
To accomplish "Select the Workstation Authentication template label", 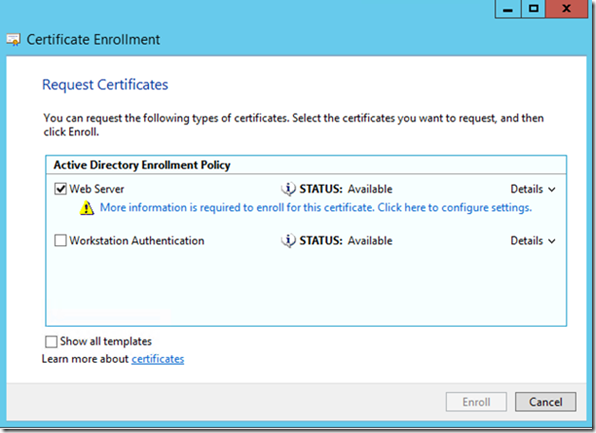I will click(x=136, y=241).
